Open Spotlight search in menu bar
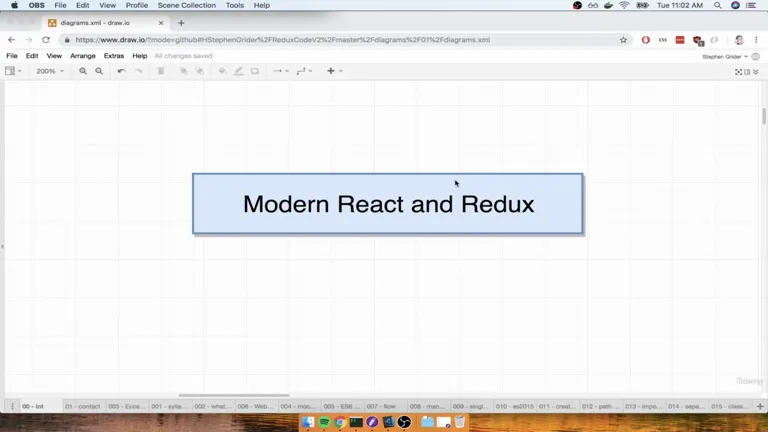 point(718,5)
